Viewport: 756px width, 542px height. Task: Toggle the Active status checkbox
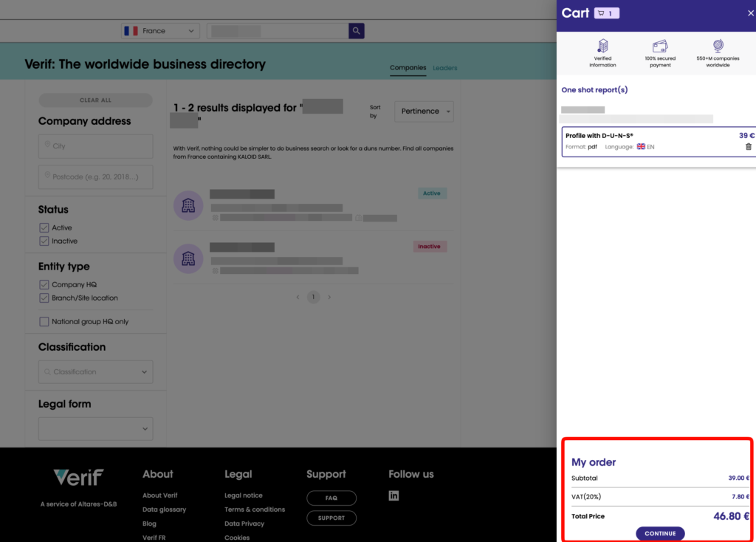click(44, 227)
